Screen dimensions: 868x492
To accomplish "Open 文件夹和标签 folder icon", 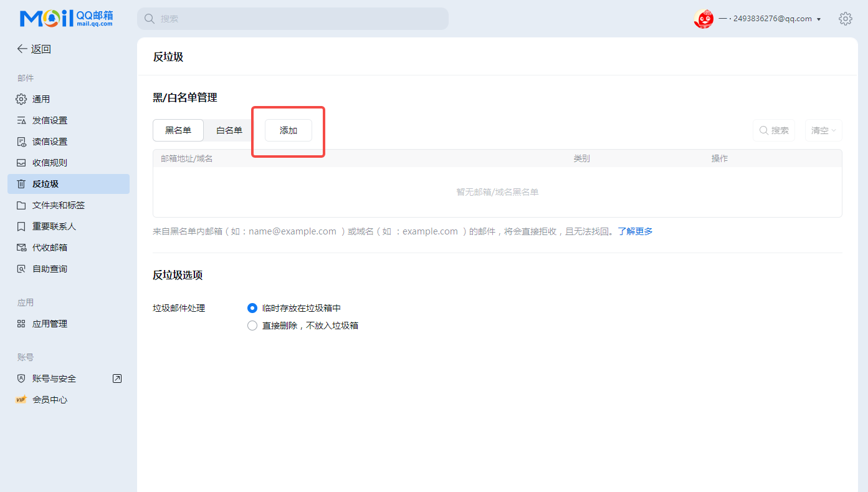I will 21,205.
